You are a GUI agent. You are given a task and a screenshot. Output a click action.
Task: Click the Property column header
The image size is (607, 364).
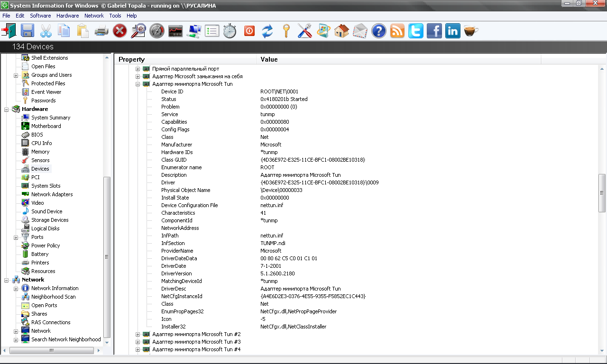tap(185, 59)
